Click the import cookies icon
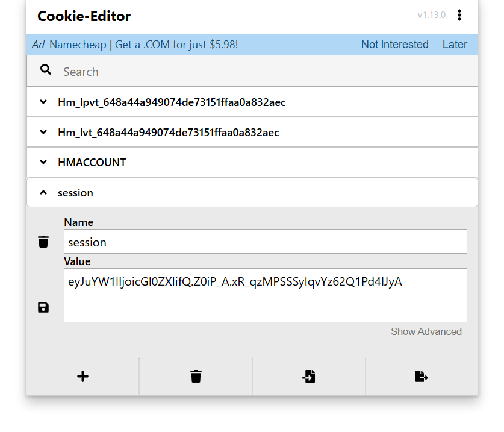The width and height of the screenshot is (504, 432). (309, 377)
